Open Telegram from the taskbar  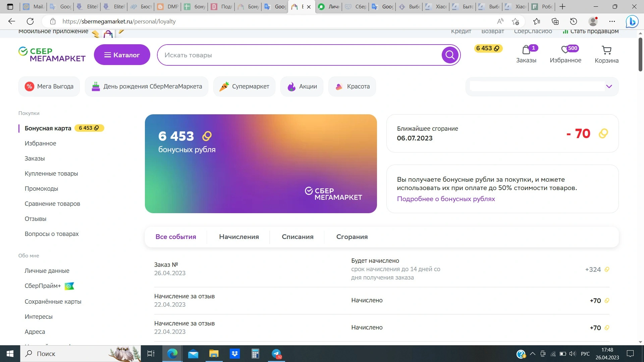click(276, 354)
